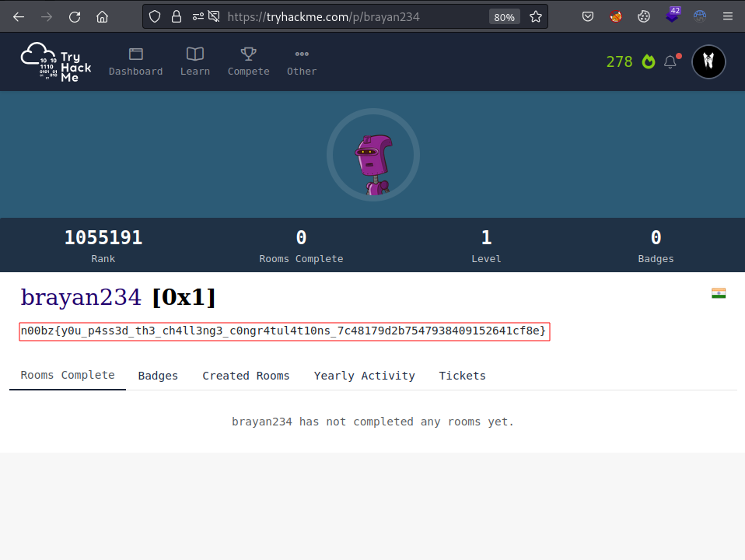Click the 80% zoom level indicator
Screen dimensions: 745x560
[x=504, y=17]
